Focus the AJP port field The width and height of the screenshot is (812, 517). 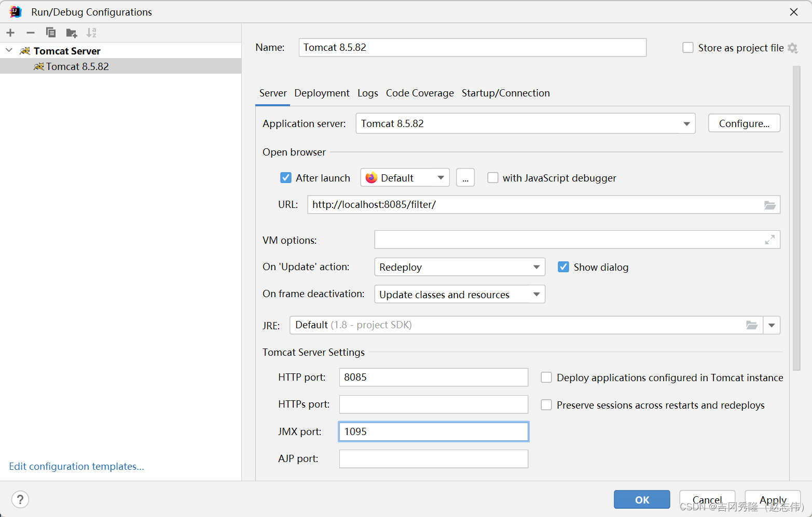point(434,459)
